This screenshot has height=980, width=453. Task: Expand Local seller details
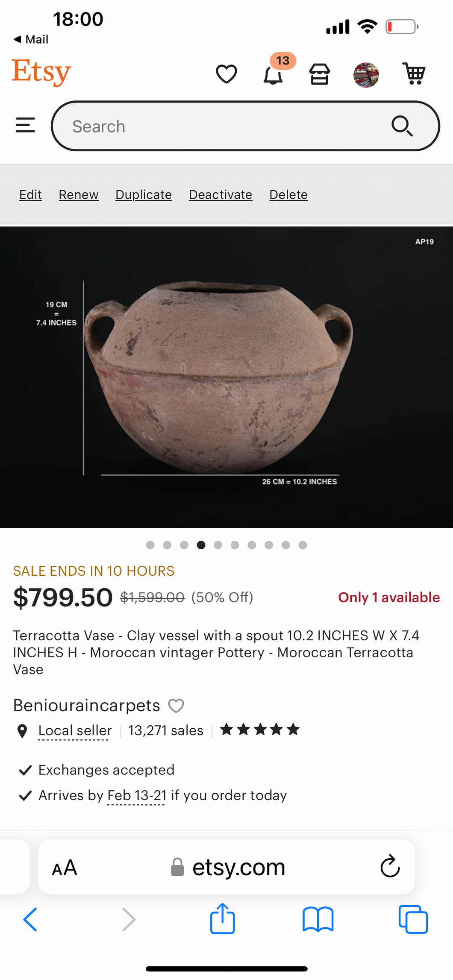pos(75,730)
